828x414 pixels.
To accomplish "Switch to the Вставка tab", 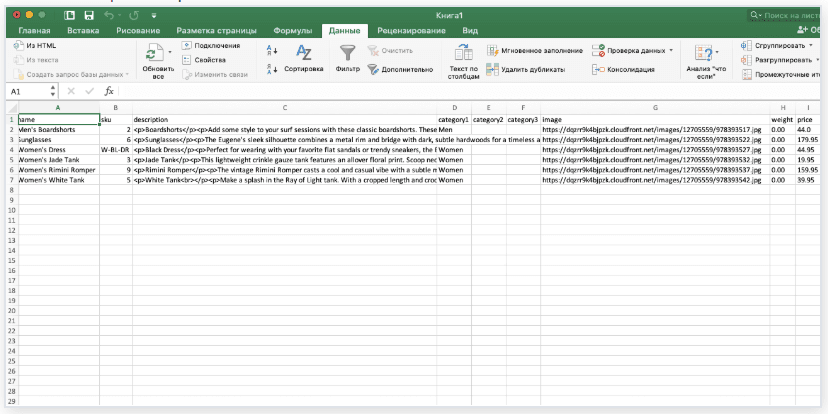I will 83,31.
